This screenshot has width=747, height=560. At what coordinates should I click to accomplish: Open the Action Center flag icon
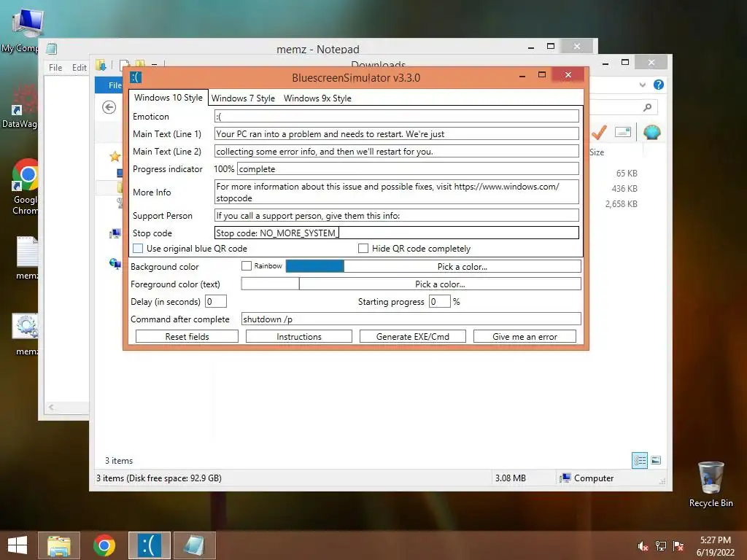coord(678,545)
